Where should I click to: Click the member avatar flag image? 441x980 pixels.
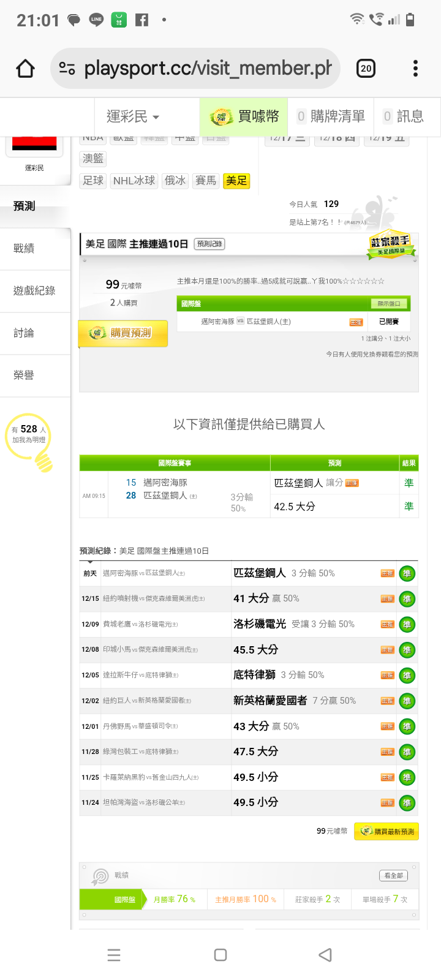34,144
